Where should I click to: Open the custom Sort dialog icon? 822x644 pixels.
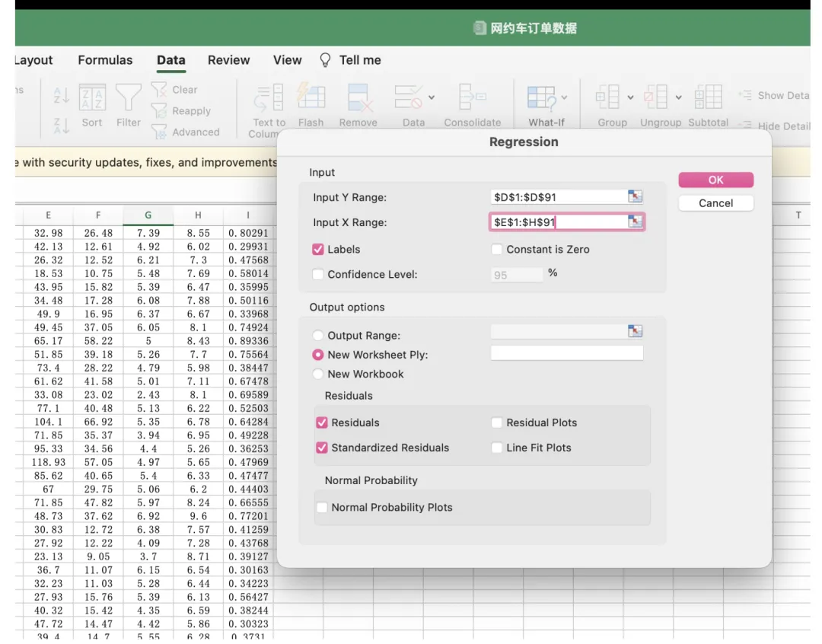pyautogui.click(x=92, y=97)
